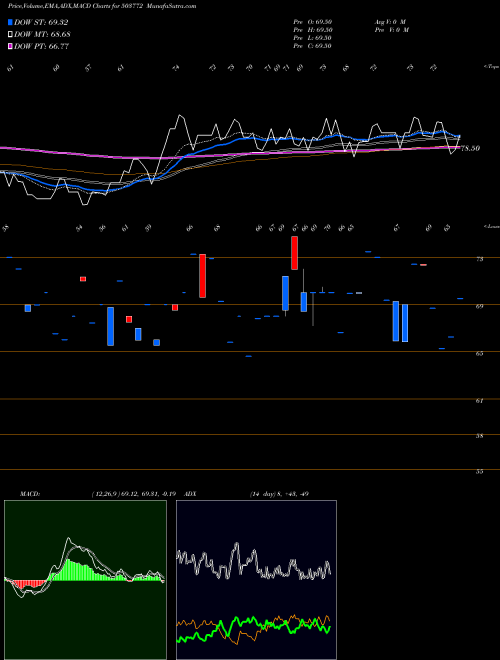
Task: Click the chart title mentioning MunafaSutra.com
Action: 102,6
